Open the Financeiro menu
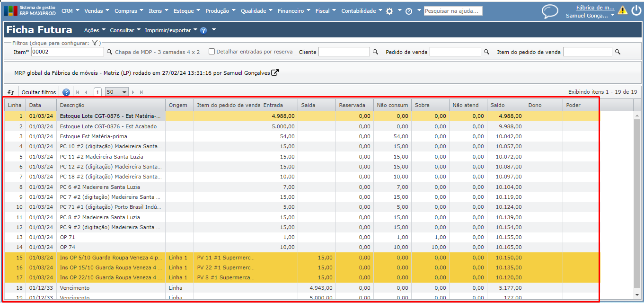644x303 pixels. tap(293, 11)
